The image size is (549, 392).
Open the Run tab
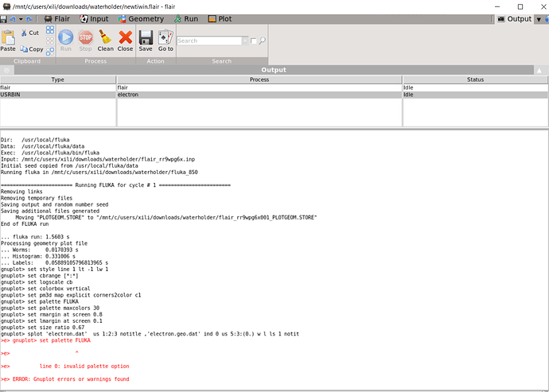[186, 19]
